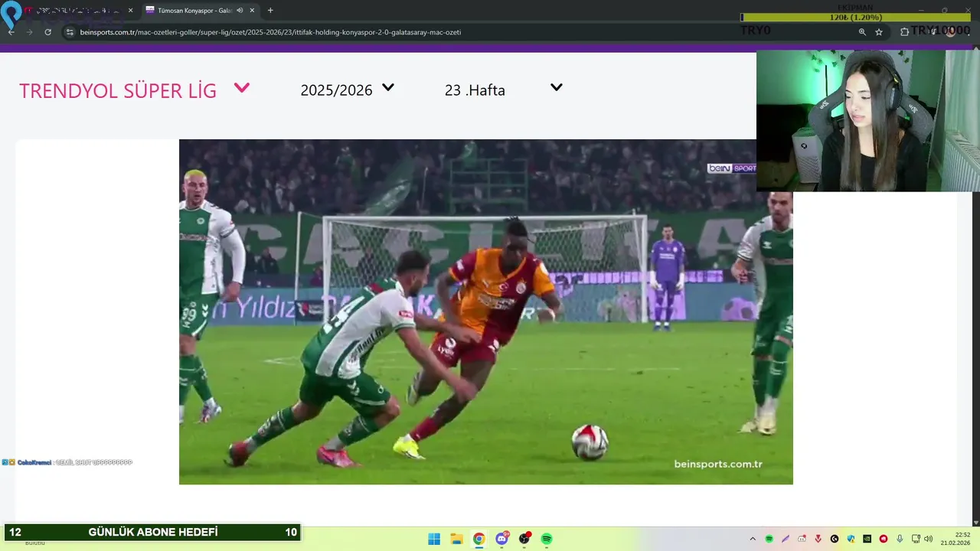980x551 pixels.
Task: Mute audio on the Tümosan Konyaspor tab
Action: pyautogui.click(x=240, y=11)
